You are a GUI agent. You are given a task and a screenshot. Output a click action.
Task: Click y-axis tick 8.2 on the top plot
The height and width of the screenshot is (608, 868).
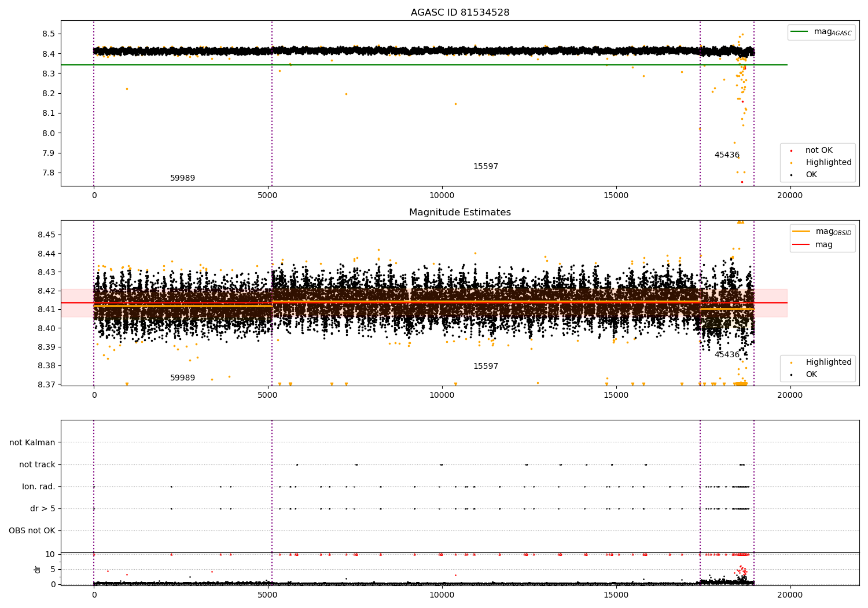[49, 94]
